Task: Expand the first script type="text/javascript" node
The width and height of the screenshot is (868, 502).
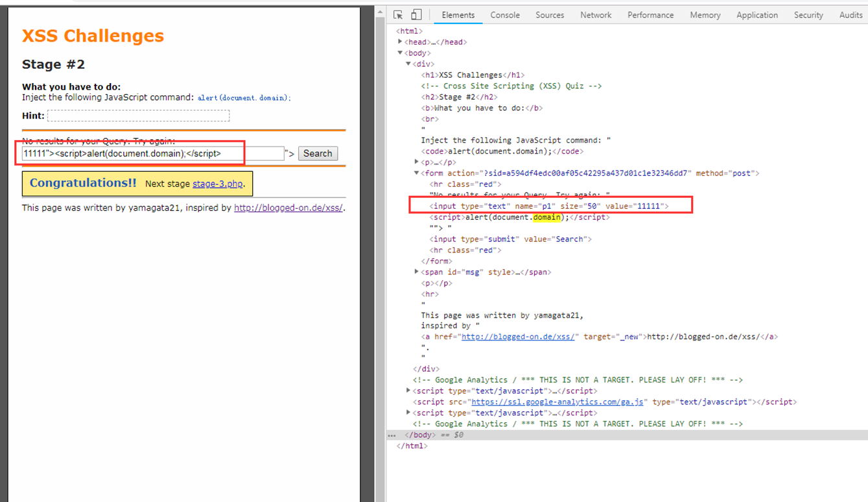Action: point(409,390)
